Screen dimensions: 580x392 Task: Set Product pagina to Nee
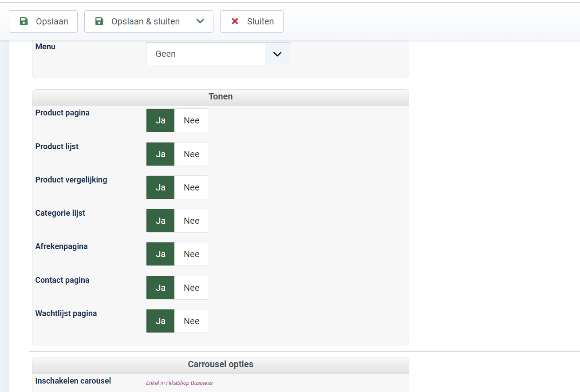(192, 120)
